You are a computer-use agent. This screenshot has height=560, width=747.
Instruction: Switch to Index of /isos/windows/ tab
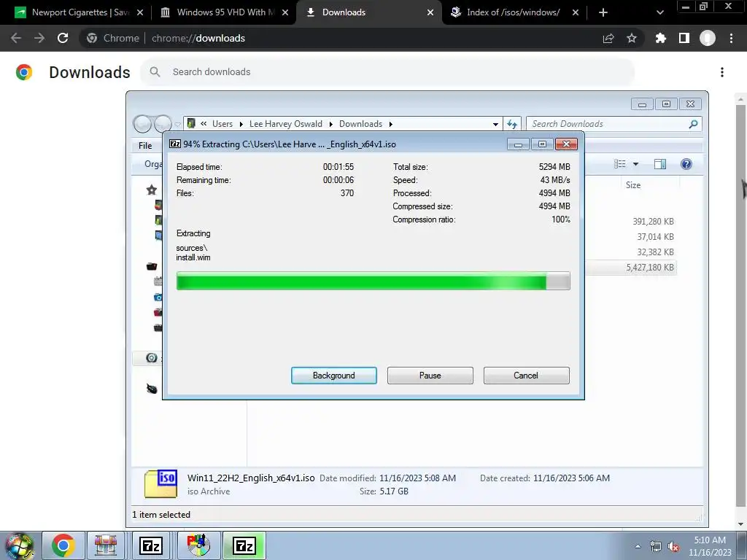pos(513,12)
